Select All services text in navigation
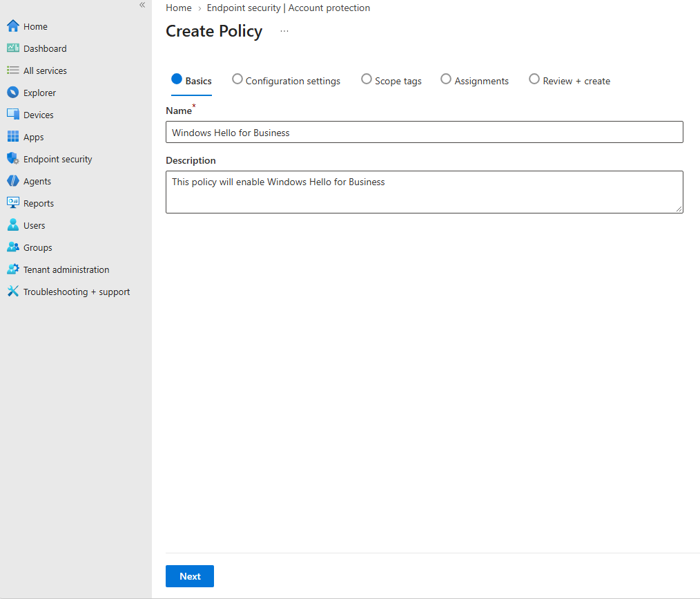 tap(45, 70)
